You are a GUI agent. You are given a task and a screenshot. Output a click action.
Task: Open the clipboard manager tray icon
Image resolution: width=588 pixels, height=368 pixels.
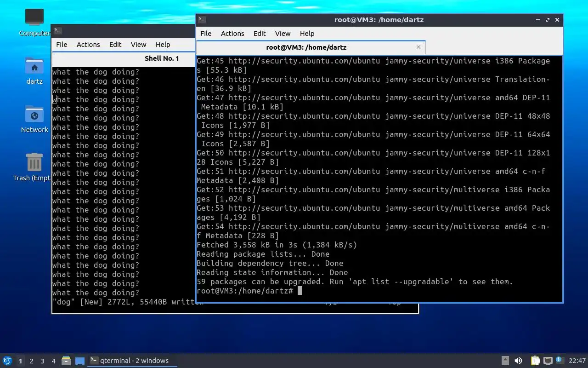coord(535,361)
